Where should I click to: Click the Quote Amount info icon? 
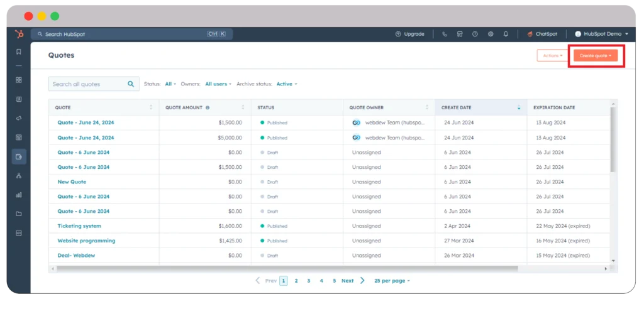[x=208, y=108]
